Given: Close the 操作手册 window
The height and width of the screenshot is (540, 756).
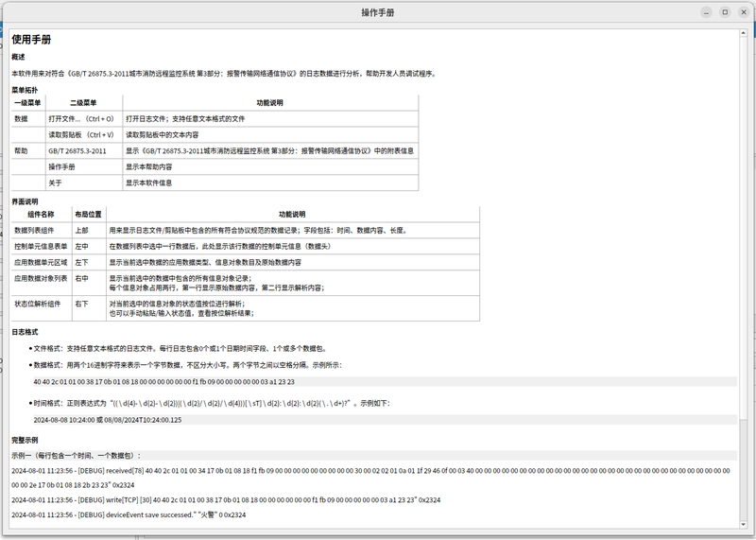Looking at the screenshot, I should (x=744, y=12).
